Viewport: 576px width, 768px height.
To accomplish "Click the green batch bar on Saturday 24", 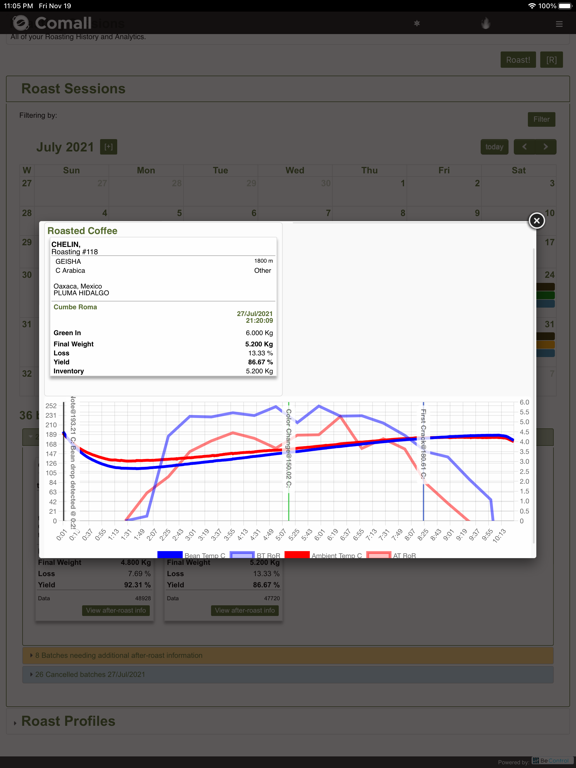I will point(546,295).
